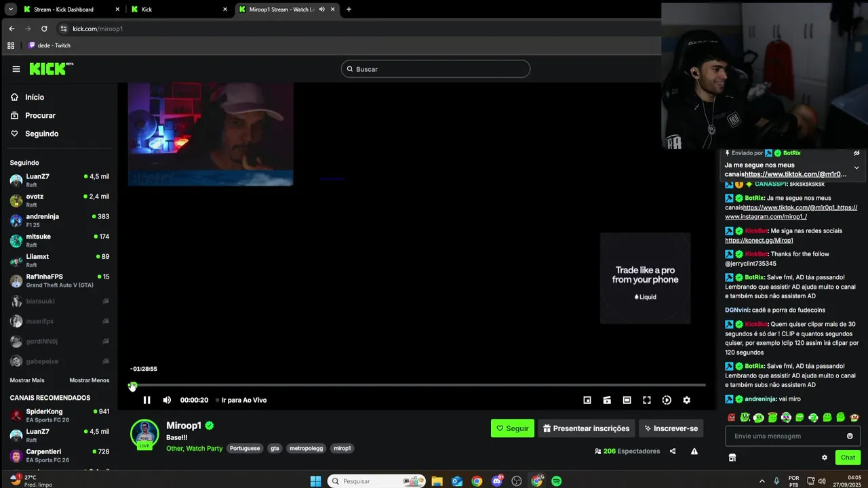Toggle theater mode

[x=627, y=400]
